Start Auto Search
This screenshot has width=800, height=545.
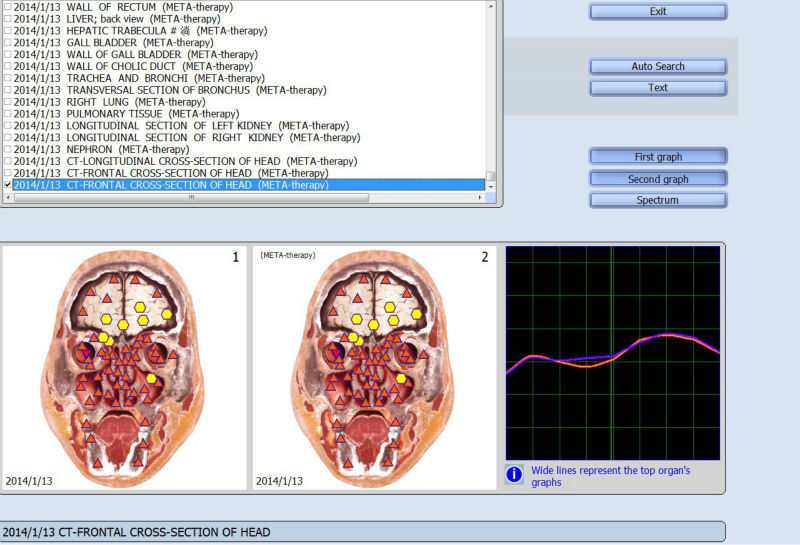tap(658, 66)
